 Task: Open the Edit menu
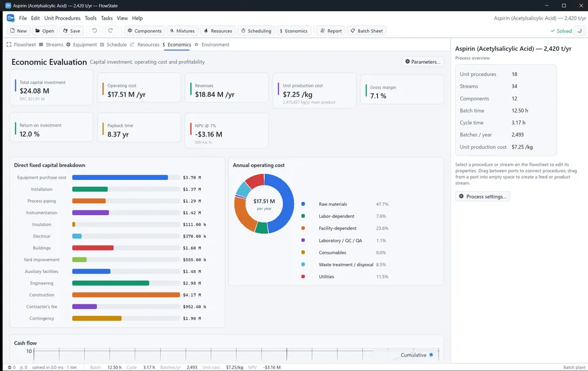point(36,18)
